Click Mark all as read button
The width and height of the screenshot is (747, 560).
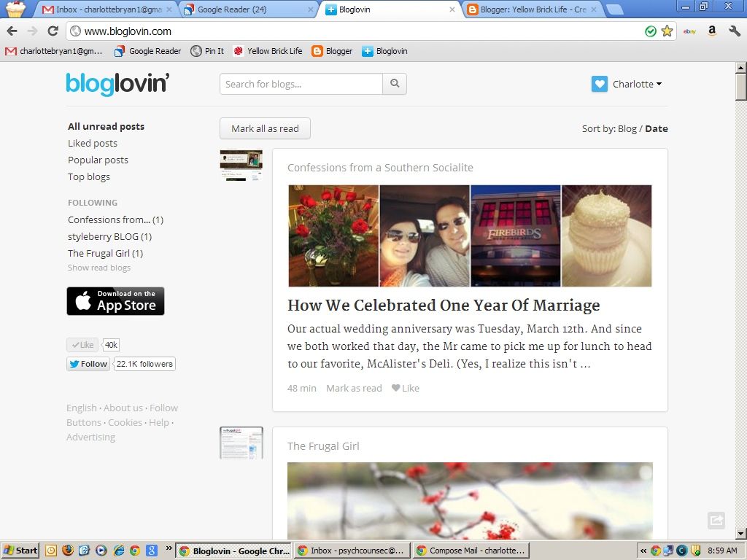click(265, 128)
